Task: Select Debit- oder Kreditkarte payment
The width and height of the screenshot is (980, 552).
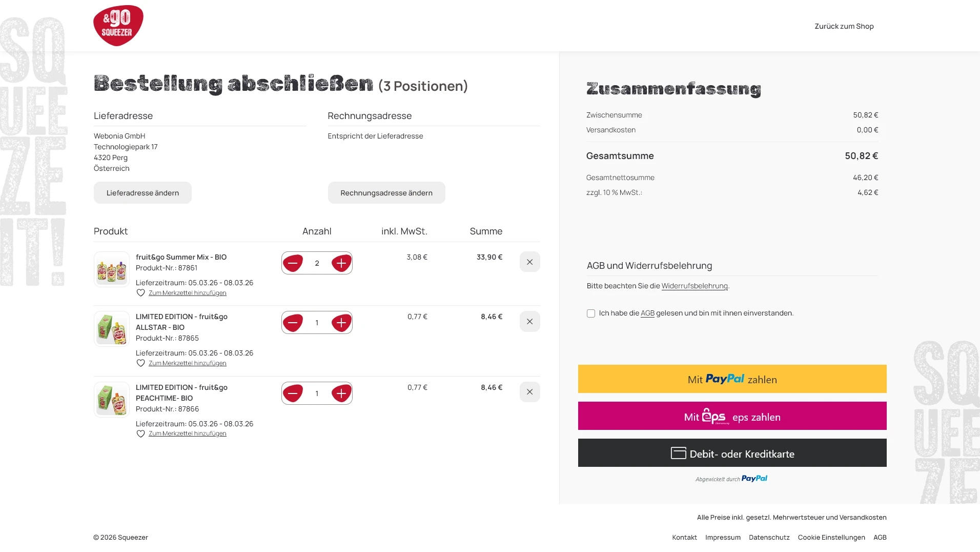Action: click(x=732, y=453)
